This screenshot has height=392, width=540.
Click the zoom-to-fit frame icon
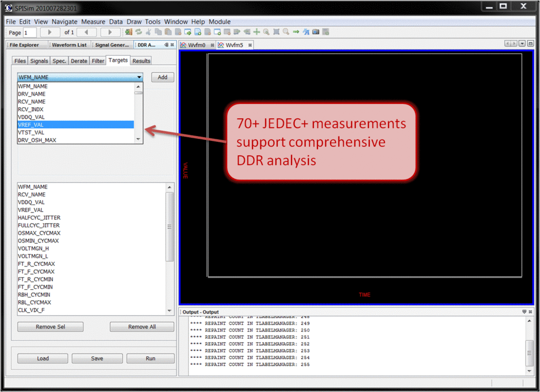click(x=276, y=32)
